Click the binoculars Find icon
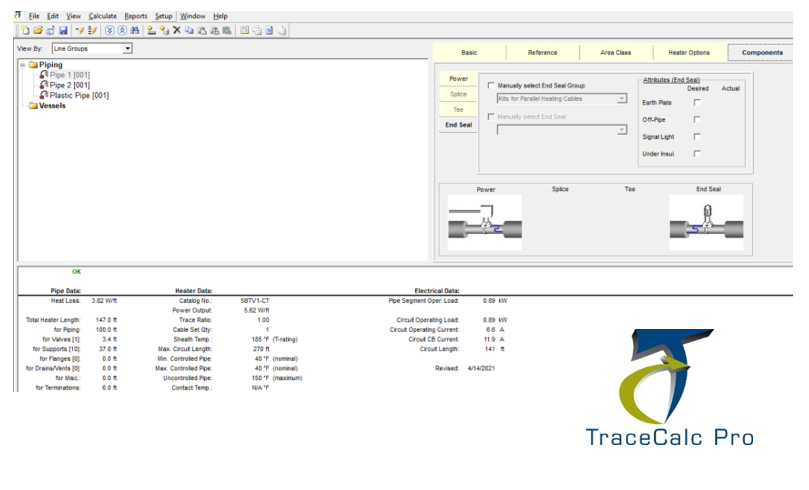 tap(134, 31)
